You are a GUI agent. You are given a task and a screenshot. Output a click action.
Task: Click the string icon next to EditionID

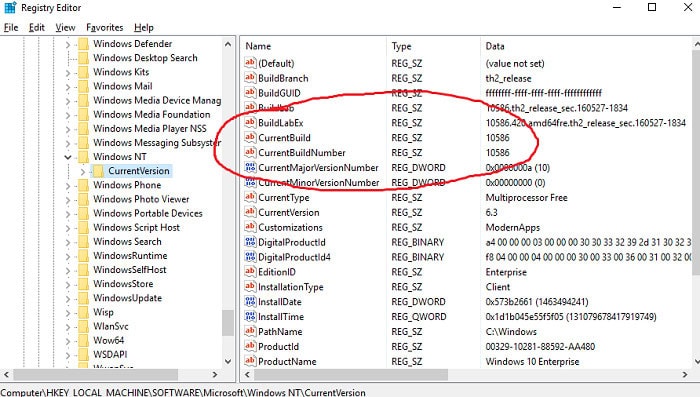[x=250, y=272]
